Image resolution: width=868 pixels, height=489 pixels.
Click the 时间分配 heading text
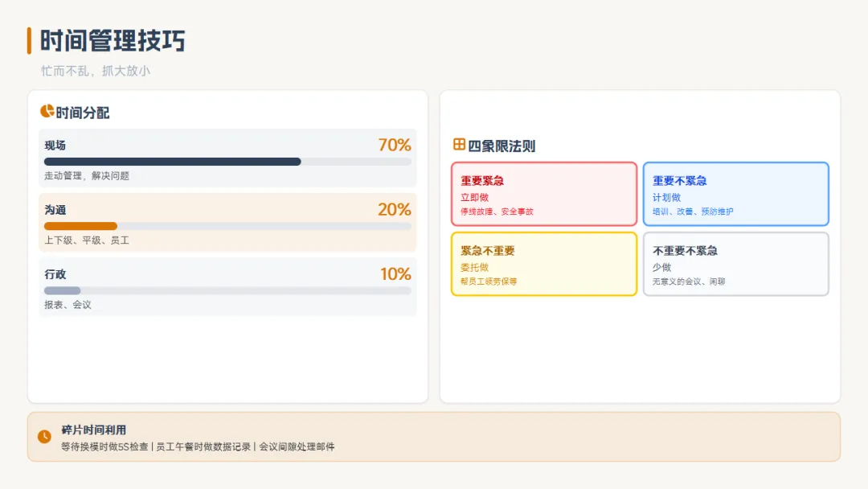[83, 113]
